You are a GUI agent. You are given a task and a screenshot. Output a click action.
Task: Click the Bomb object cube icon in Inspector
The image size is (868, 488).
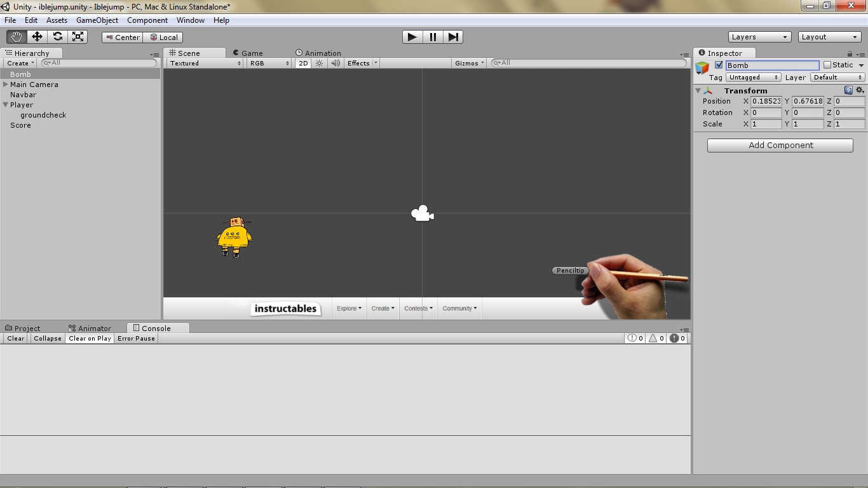702,68
